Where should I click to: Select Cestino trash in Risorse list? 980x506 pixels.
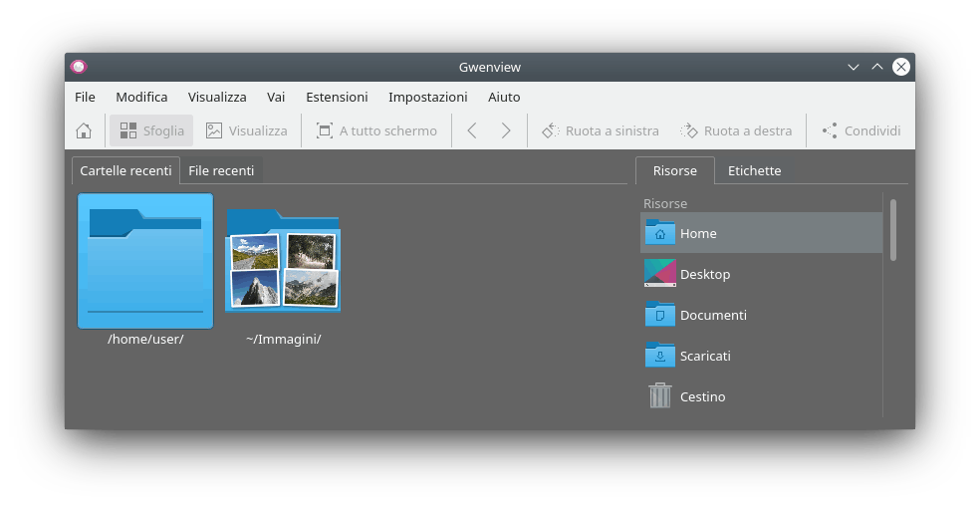pos(702,396)
